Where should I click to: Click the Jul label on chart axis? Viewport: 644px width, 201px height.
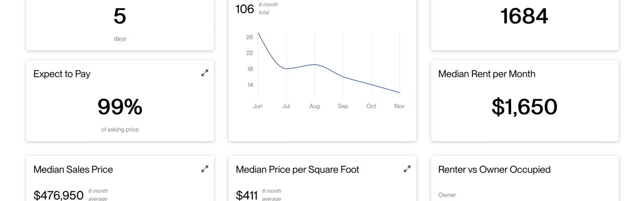coord(286,106)
